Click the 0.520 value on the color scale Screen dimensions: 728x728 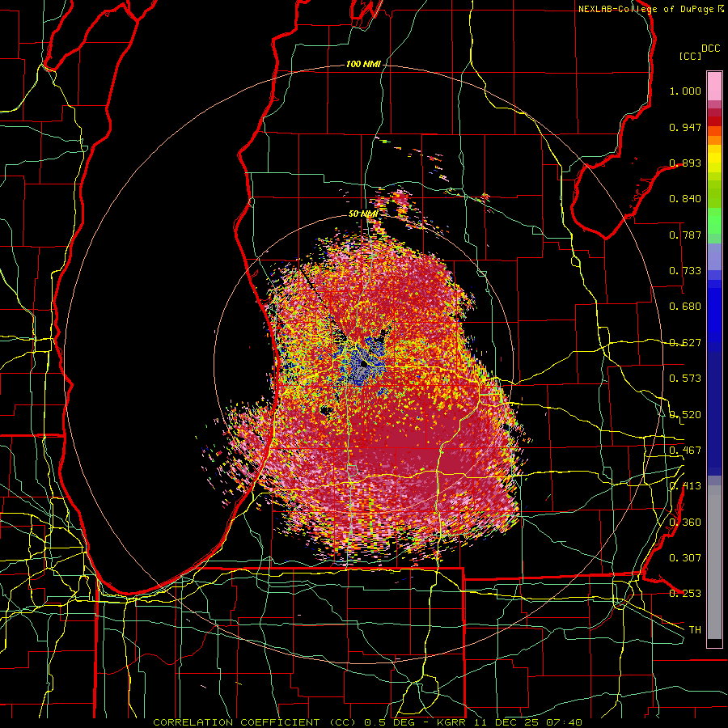[685, 415]
